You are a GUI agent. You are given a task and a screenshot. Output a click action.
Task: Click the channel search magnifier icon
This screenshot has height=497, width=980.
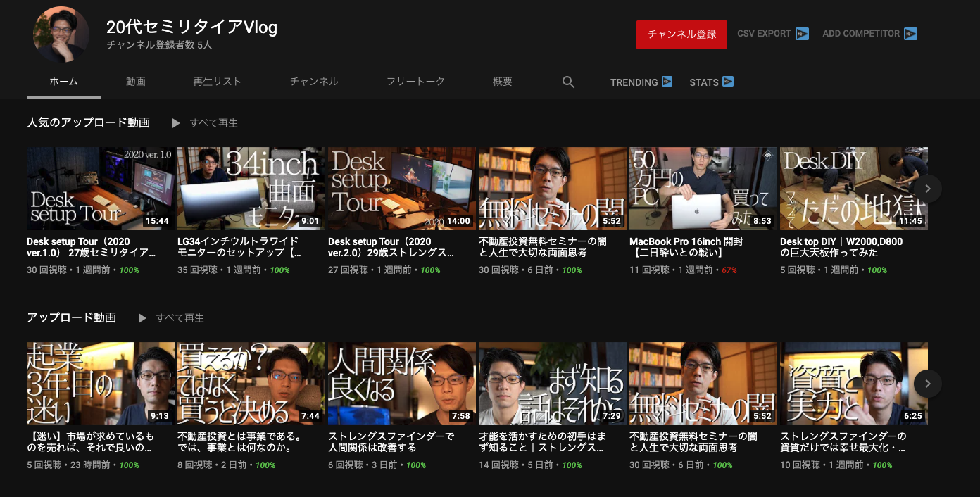[569, 82]
